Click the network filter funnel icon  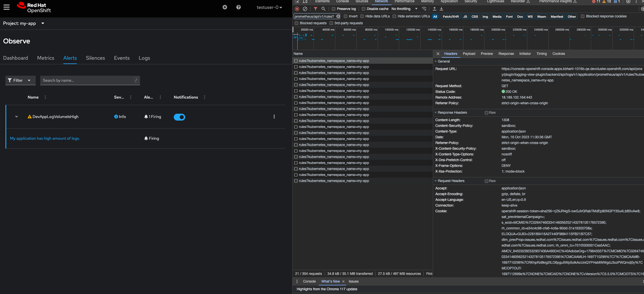(x=315, y=9)
